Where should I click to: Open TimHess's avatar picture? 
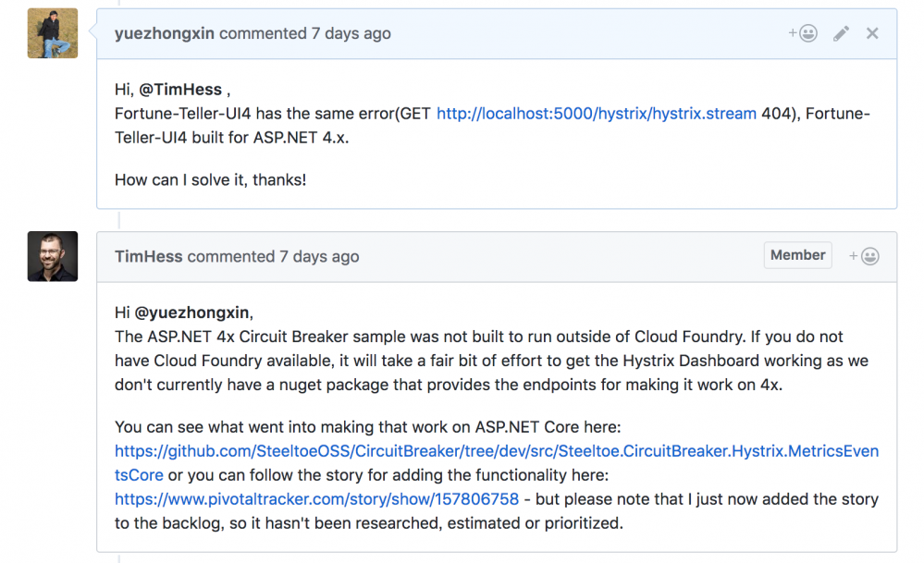[53, 256]
